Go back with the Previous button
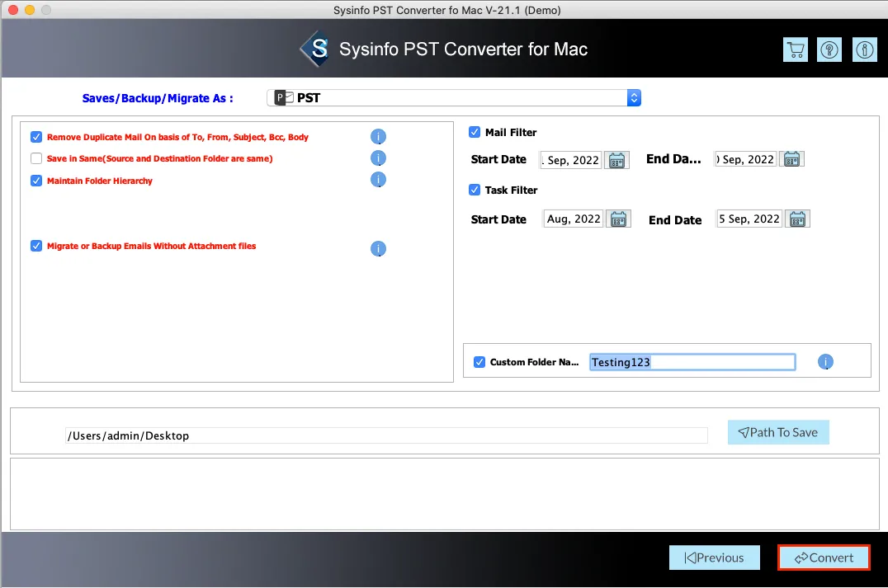This screenshot has height=588, width=888. click(x=714, y=557)
